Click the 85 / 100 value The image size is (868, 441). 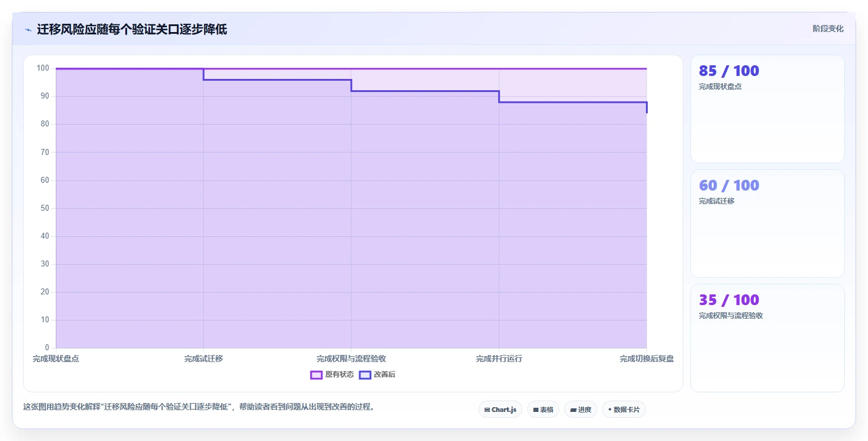click(729, 71)
